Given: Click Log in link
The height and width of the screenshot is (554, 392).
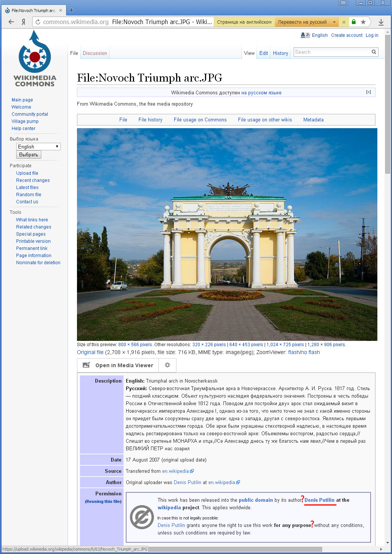Looking at the screenshot, I should tap(372, 35).
